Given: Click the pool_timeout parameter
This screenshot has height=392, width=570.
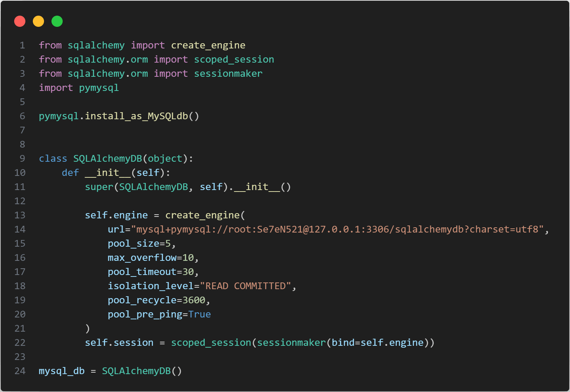Looking at the screenshot, I should 142,272.
